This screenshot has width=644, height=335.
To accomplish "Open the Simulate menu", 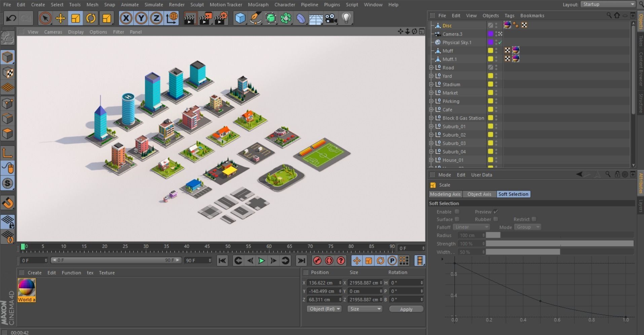I will (154, 5).
